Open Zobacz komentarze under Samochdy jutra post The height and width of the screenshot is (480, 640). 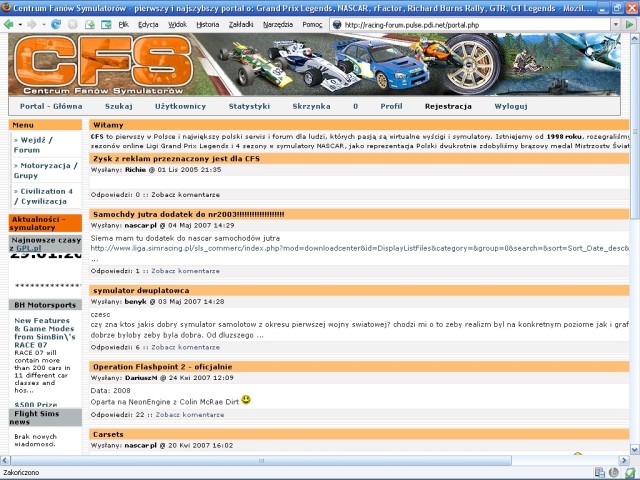185,271
